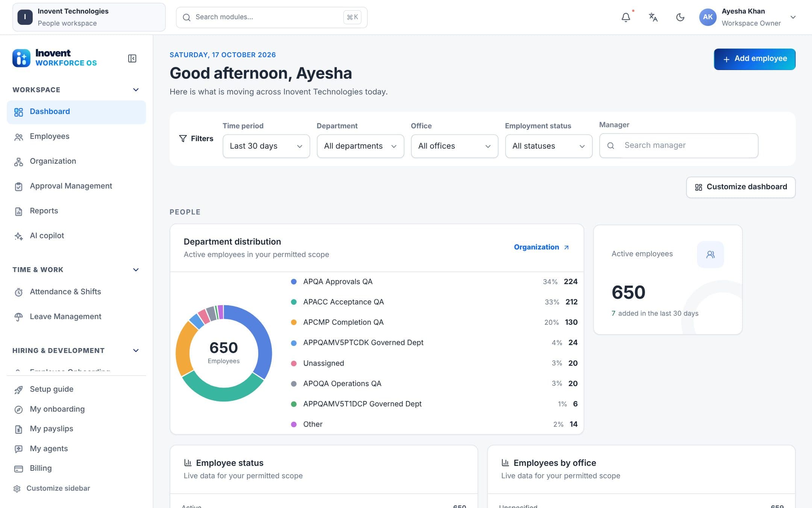Click the Employees by office chart icon
The height and width of the screenshot is (508, 812).
click(x=505, y=463)
